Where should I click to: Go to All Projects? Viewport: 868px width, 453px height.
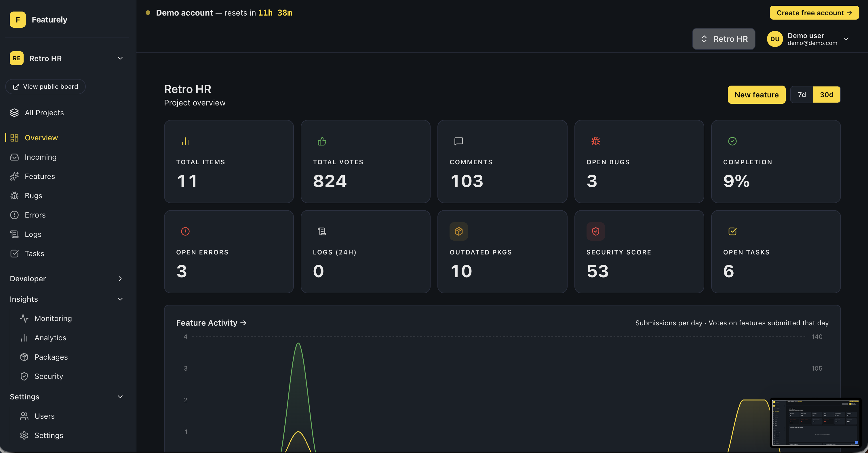(x=44, y=113)
